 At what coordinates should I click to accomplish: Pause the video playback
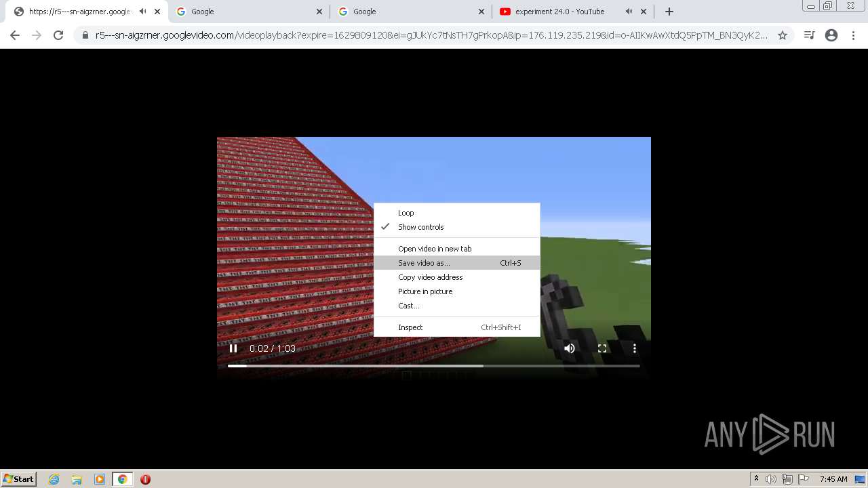tap(233, 348)
